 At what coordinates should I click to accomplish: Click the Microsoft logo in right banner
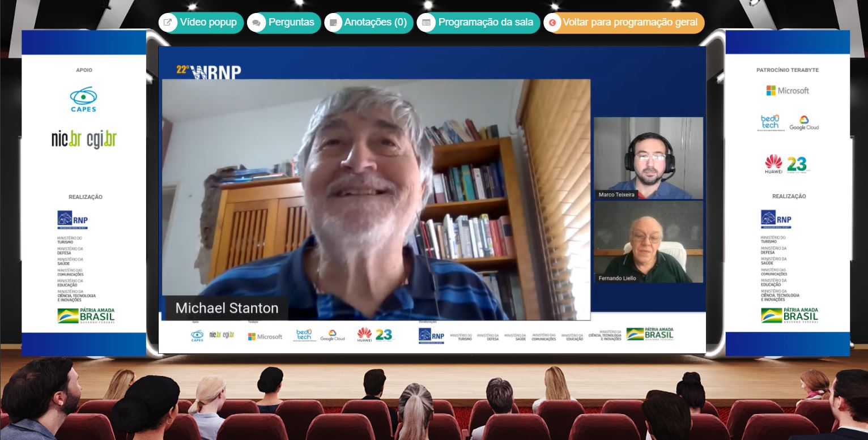[x=788, y=91]
